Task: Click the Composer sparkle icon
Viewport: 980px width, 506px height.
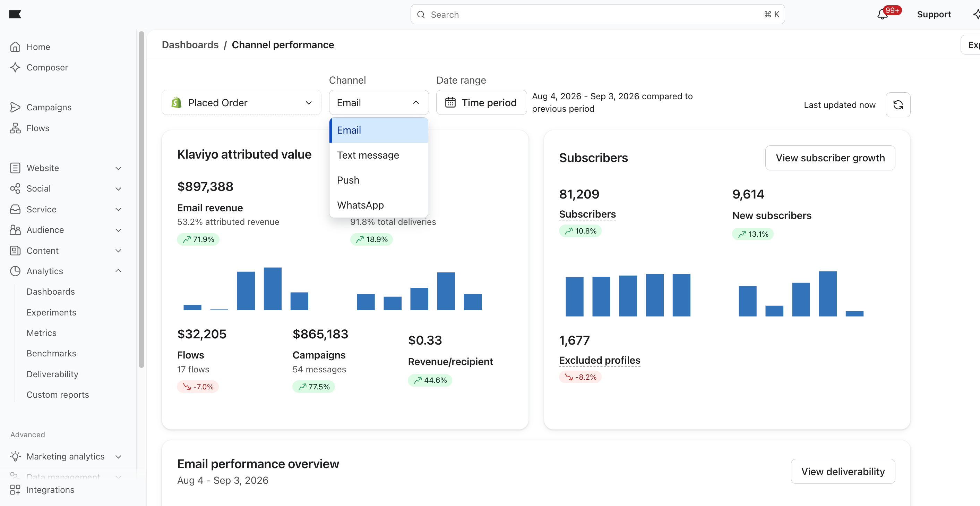Action: [x=15, y=67]
